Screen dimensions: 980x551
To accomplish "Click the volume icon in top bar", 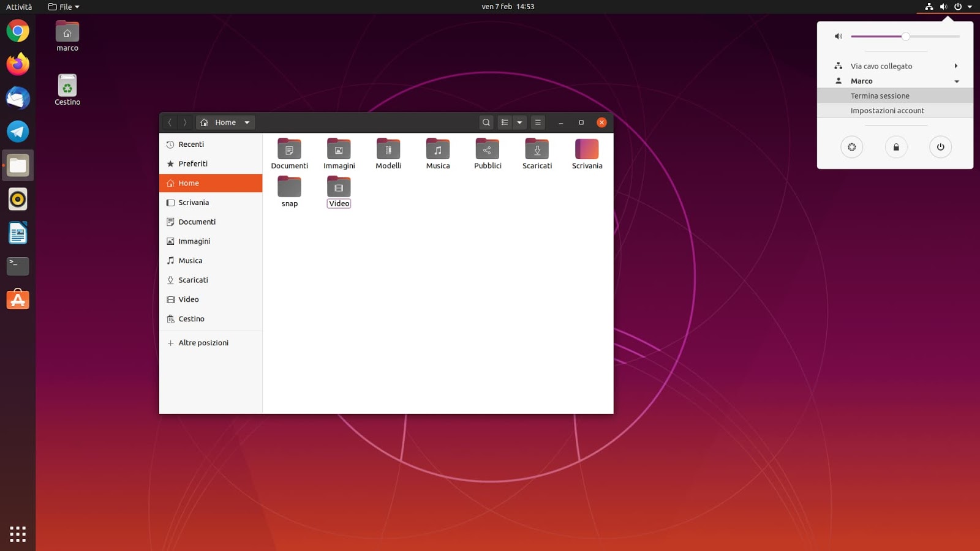I will [x=943, y=7].
